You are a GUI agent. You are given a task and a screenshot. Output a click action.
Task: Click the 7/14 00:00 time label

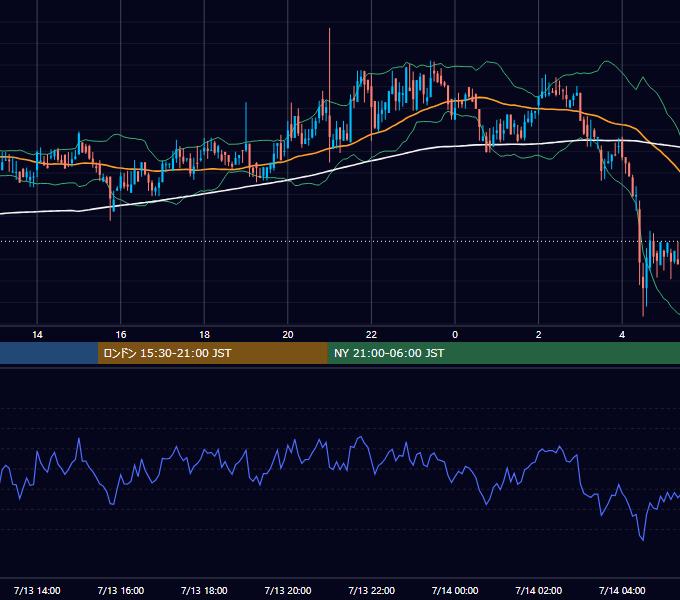point(455,590)
